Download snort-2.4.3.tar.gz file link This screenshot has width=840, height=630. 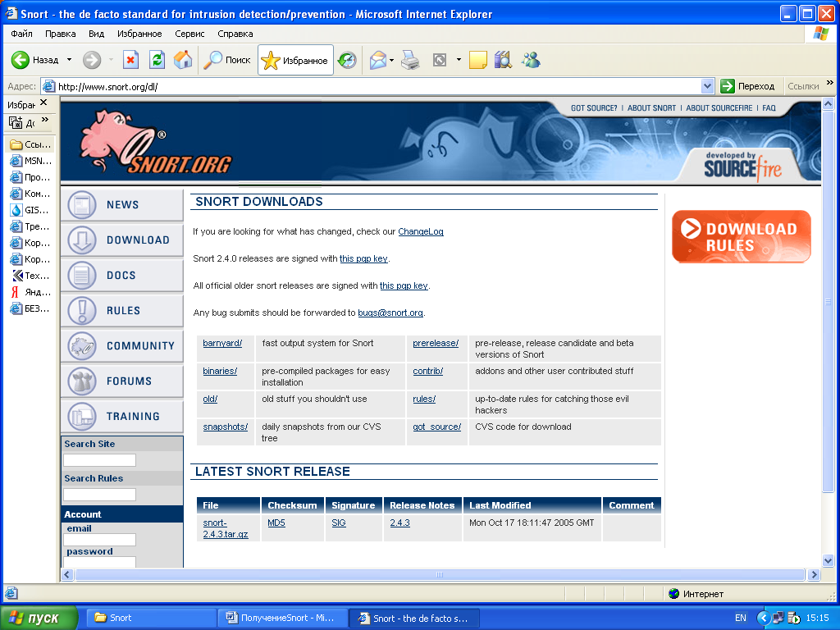[226, 529]
